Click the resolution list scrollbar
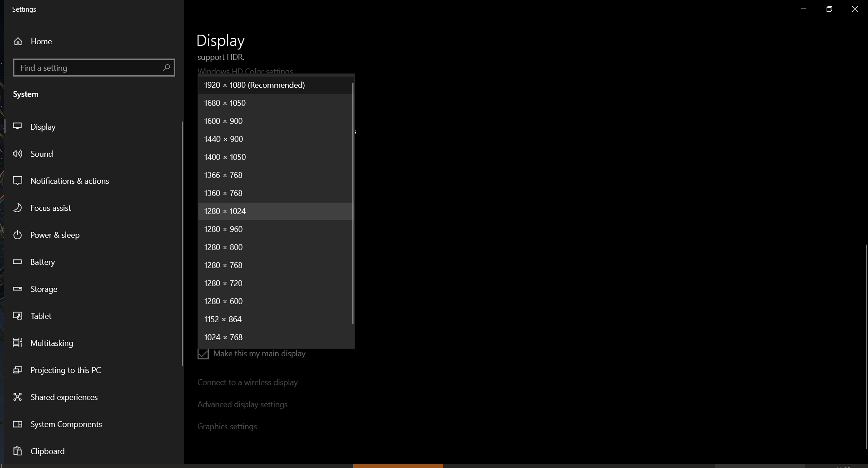 tap(353, 203)
